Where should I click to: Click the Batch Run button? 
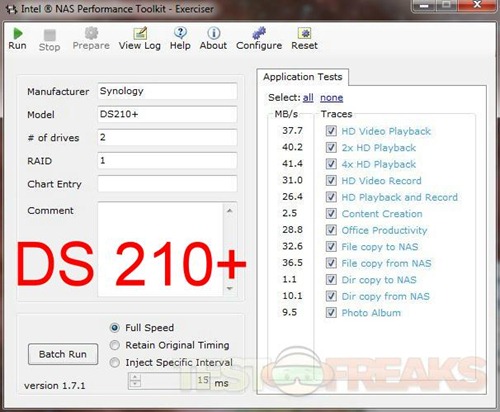[63, 354]
